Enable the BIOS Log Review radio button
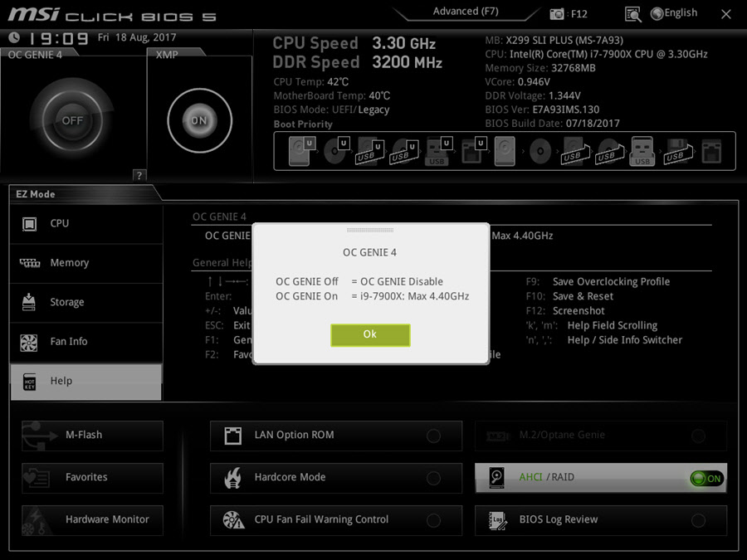747x560 pixels. pos(698,520)
